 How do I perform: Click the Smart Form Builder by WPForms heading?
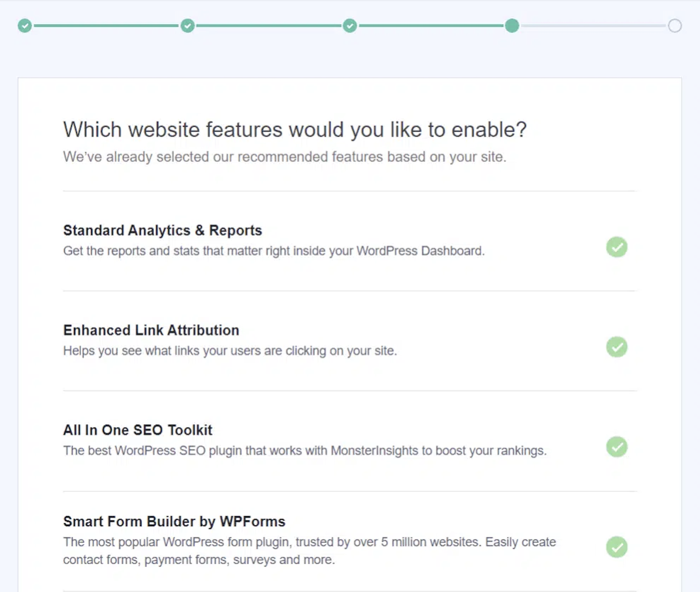[x=174, y=522]
